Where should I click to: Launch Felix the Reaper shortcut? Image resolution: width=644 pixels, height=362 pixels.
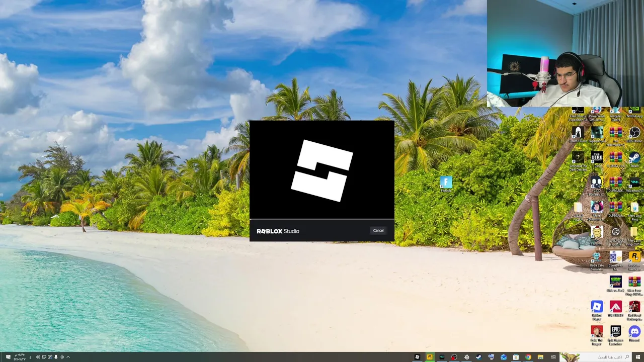(x=597, y=335)
